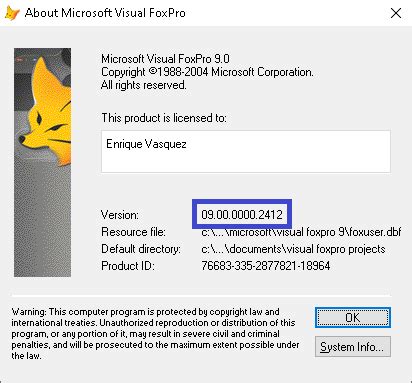This screenshot has height=383, width=412.
Task: Click the 'Version:' label
Action: click(120, 215)
